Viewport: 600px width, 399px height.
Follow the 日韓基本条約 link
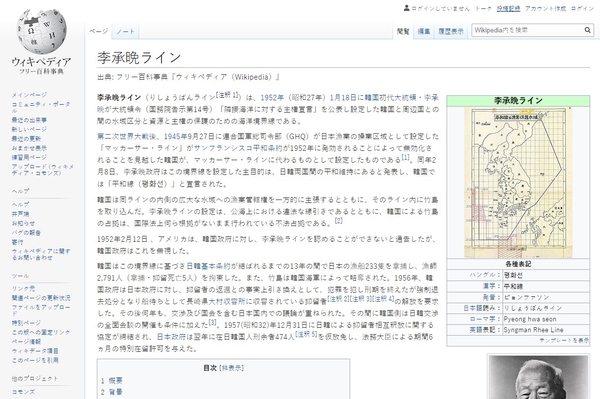tap(208, 266)
